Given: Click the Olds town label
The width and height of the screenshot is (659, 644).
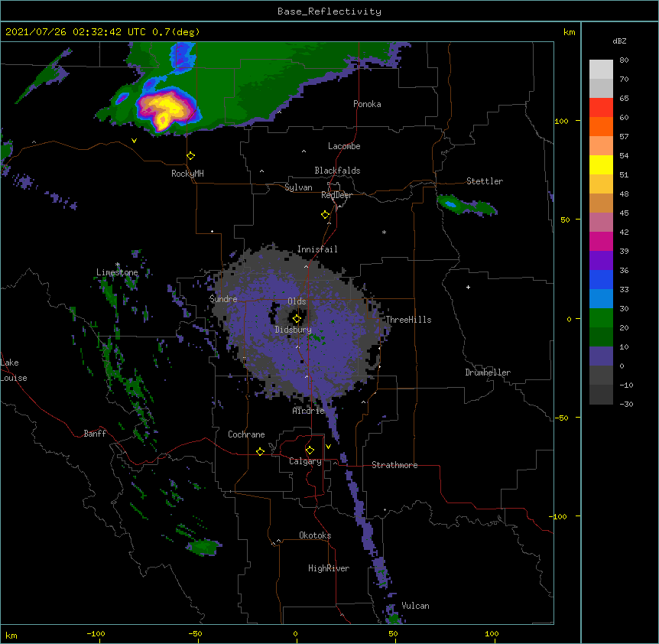Looking at the screenshot, I should [x=297, y=301].
